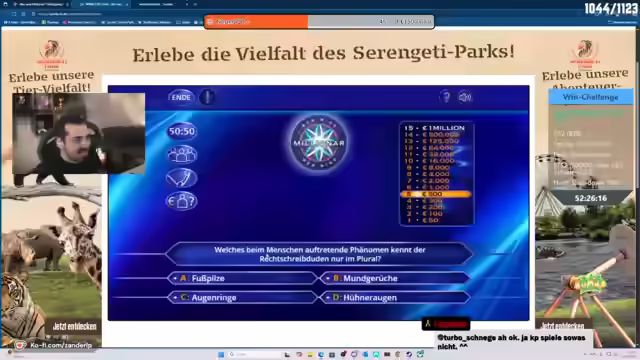This screenshot has height=360, width=640.
Task: Click the Ko-fi heart icon
Action: pos(19,345)
